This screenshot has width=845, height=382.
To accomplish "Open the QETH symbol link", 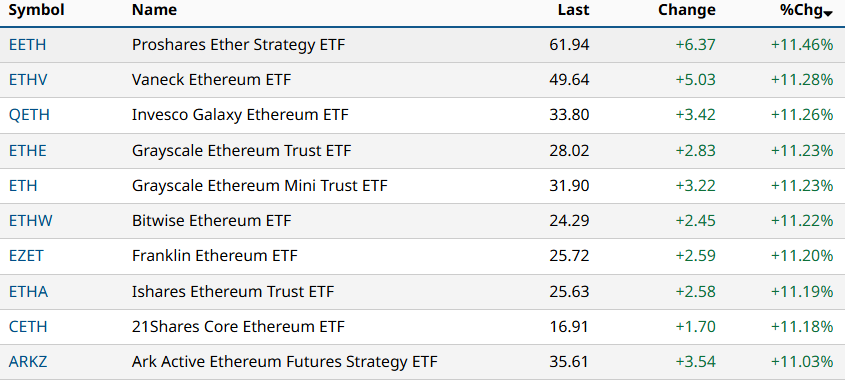I will pos(29,115).
